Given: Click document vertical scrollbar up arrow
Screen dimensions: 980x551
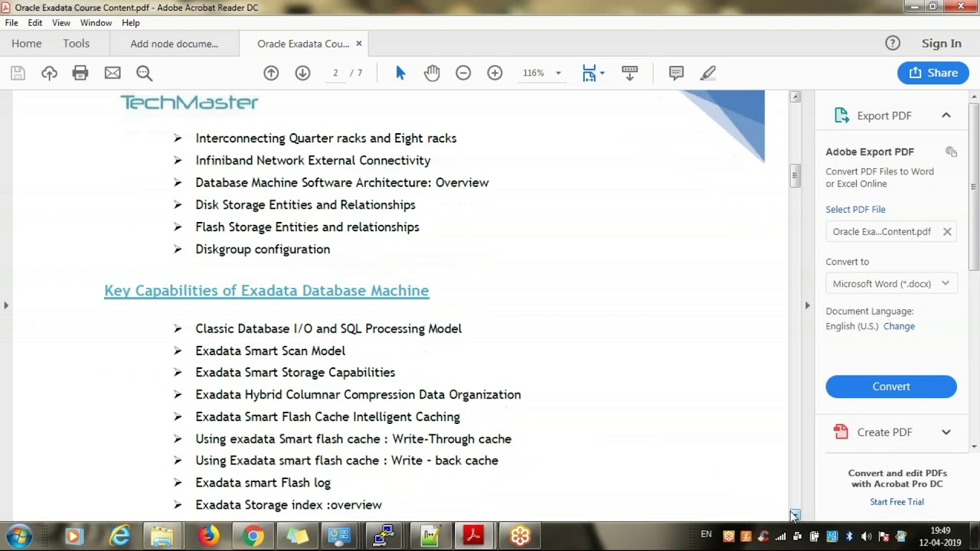Looking at the screenshot, I should click(x=795, y=96).
